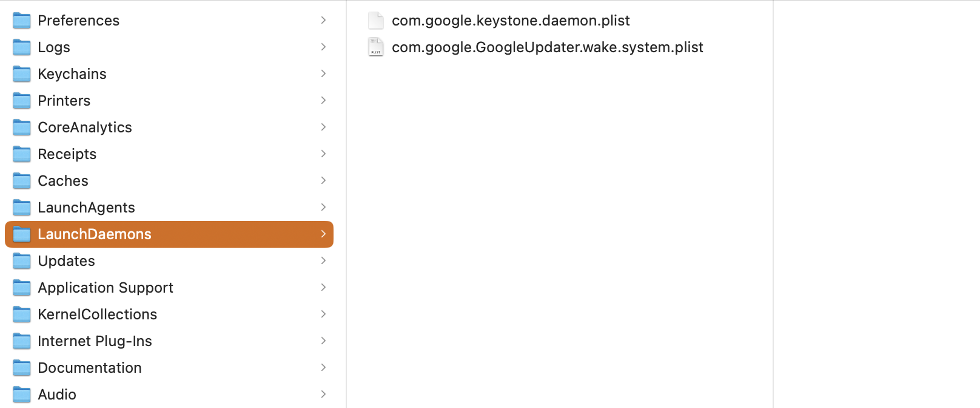Select the LaunchAgents folder
Screen dimensions: 980x408
pyautogui.click(x=86, y=208)
